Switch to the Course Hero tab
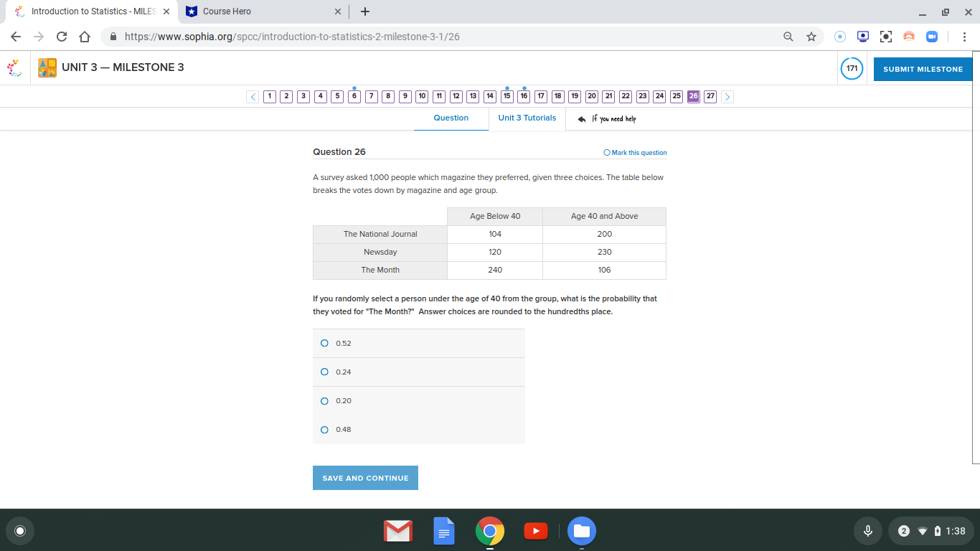 (263, 11)
